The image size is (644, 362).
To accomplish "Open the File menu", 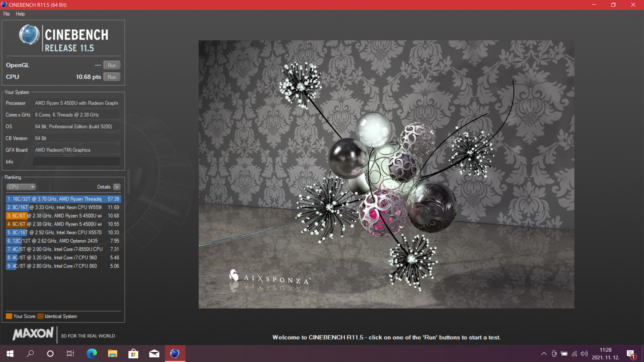I will tap(6, 14).
